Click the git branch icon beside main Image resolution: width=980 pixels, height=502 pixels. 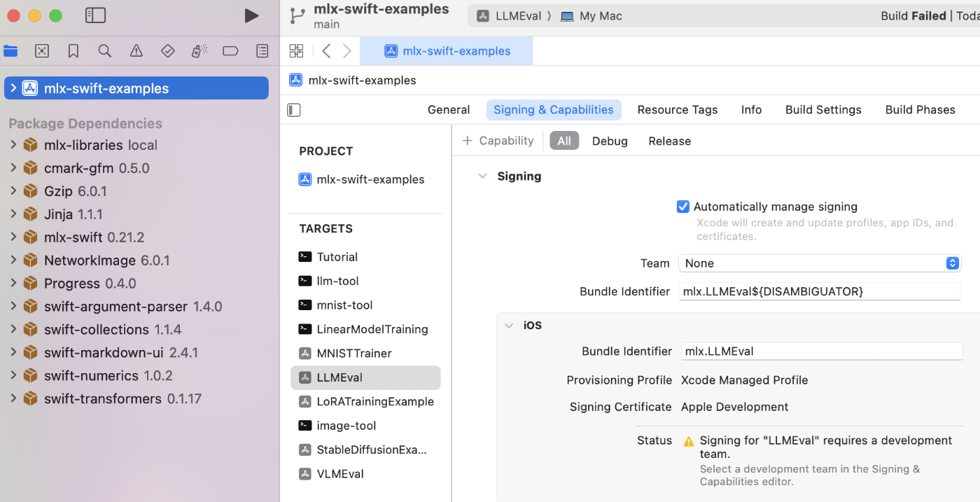pyautogui.click(x=297, y=15)
